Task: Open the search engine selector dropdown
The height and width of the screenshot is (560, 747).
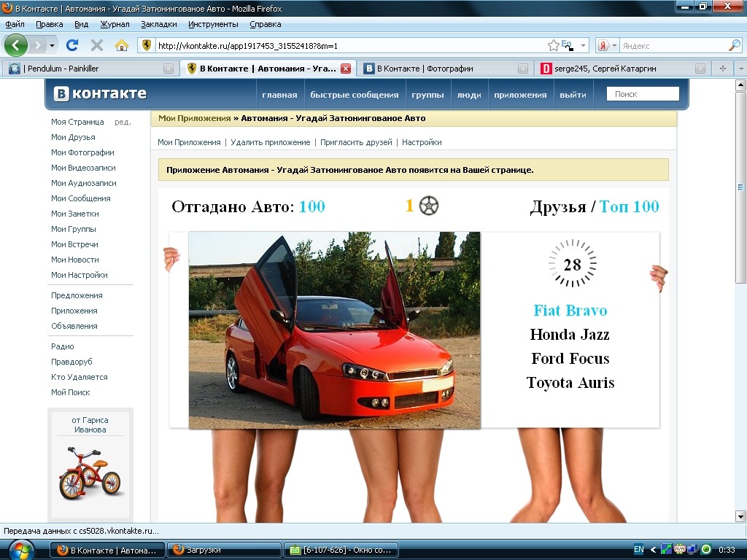Action: click(x=614, y=46)
